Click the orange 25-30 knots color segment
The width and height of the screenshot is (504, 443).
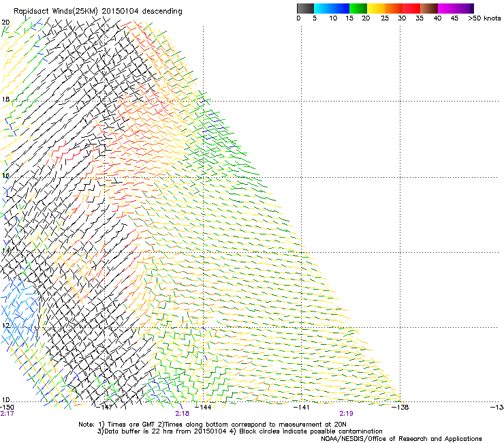point(394,8)
